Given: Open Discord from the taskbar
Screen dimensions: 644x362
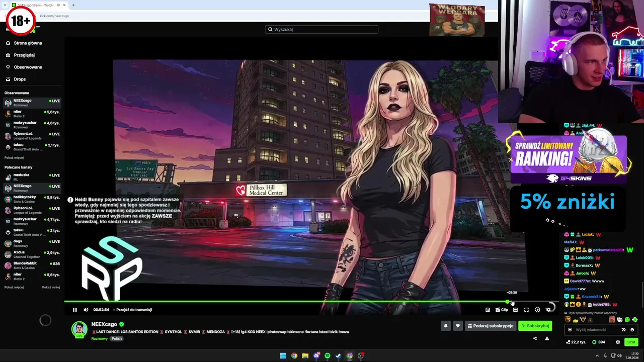Looking at the screenshot, I should point(316,356).
